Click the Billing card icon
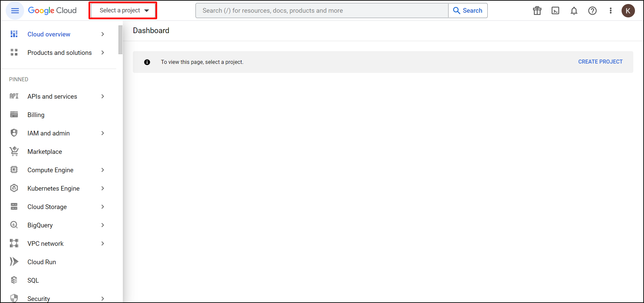This screenshot has height=303, width=644. (x=14, y=114)
